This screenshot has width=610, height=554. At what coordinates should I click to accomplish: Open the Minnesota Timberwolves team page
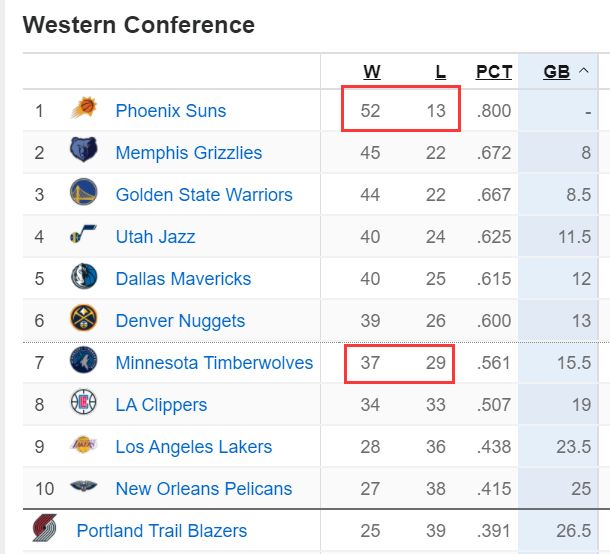click(x=214, y=363)
